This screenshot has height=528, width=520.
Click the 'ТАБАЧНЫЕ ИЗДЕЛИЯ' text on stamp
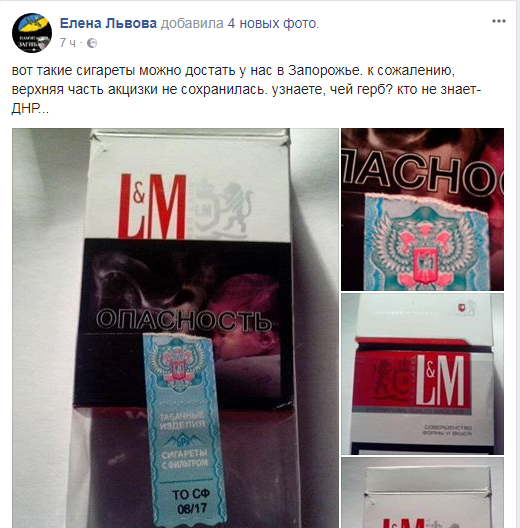coord(182,420)
